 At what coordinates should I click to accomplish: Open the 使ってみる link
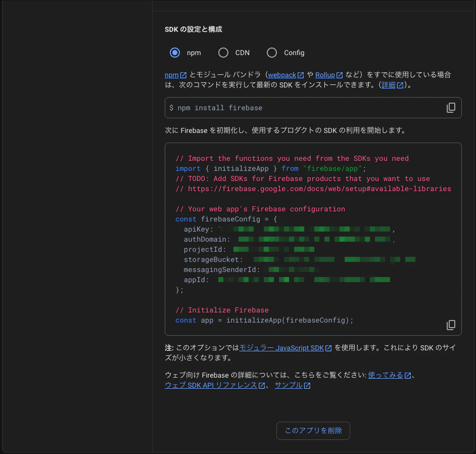386,375
